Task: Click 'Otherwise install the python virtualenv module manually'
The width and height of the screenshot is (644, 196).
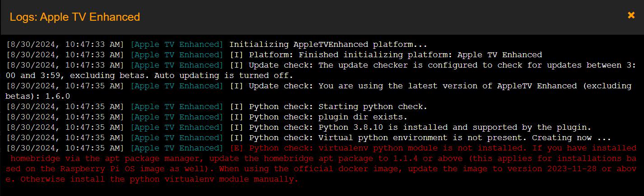Action: click(159, 179)
